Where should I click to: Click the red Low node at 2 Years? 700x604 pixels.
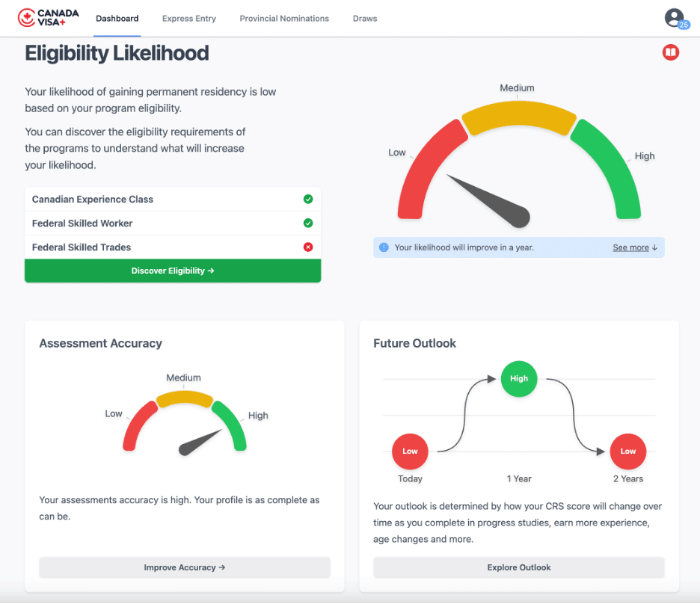(628, 452)
